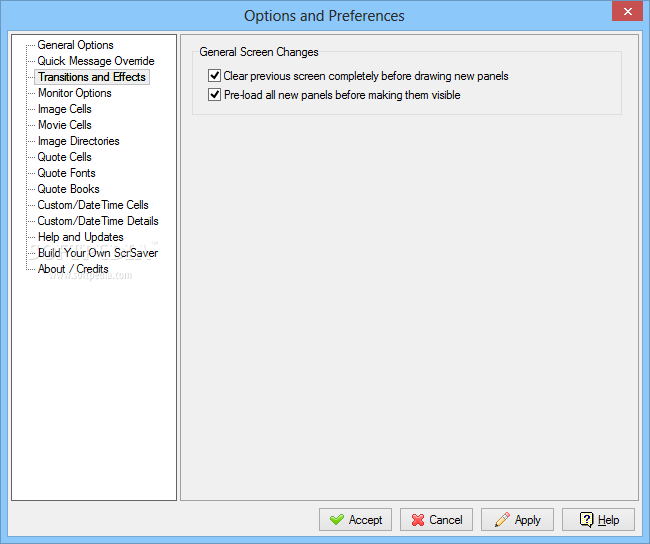Image resolution: width=650 pixels, height=544 pixels.
Task: Select Quote Fonts entry
Action: 66,173
